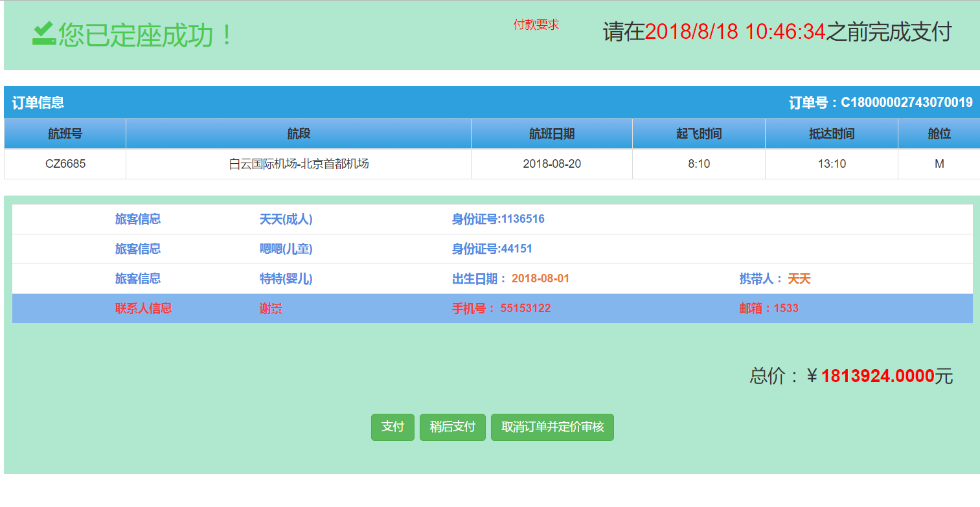Screen dimensions: 980x507
Task: Click the 抵达时间 column header
Action: [832, 134]
